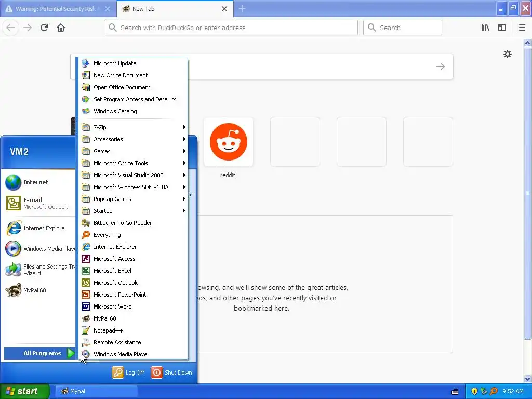This screenshot has width=532, height=399.
Task: Click the page vertical scrollbar down arrow
Action: point(527,379)
